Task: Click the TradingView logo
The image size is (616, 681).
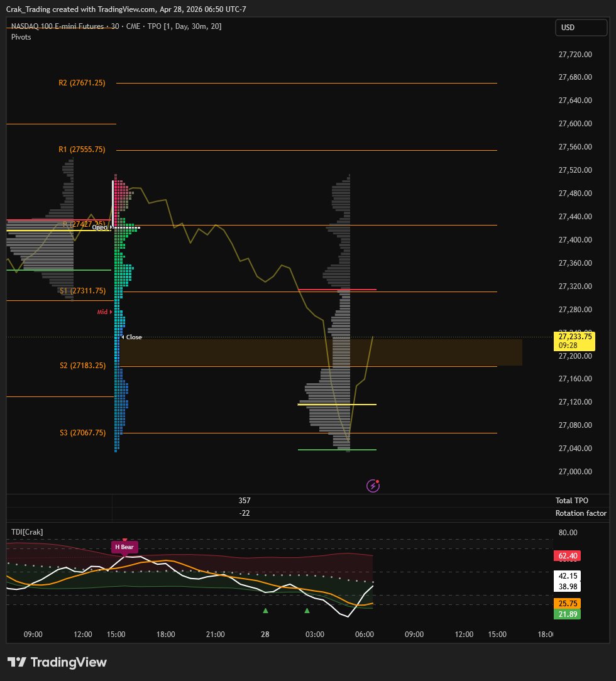Action: click(57, 662)
